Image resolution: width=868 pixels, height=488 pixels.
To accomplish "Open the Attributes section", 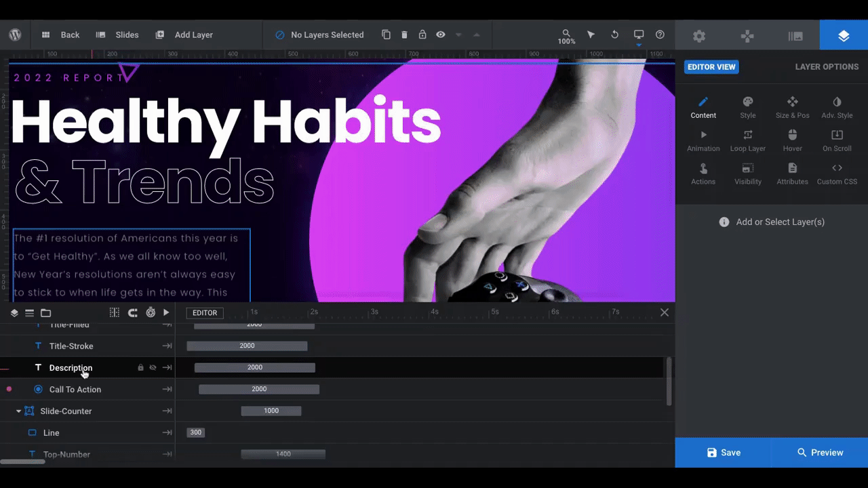I will pos(792,174).
